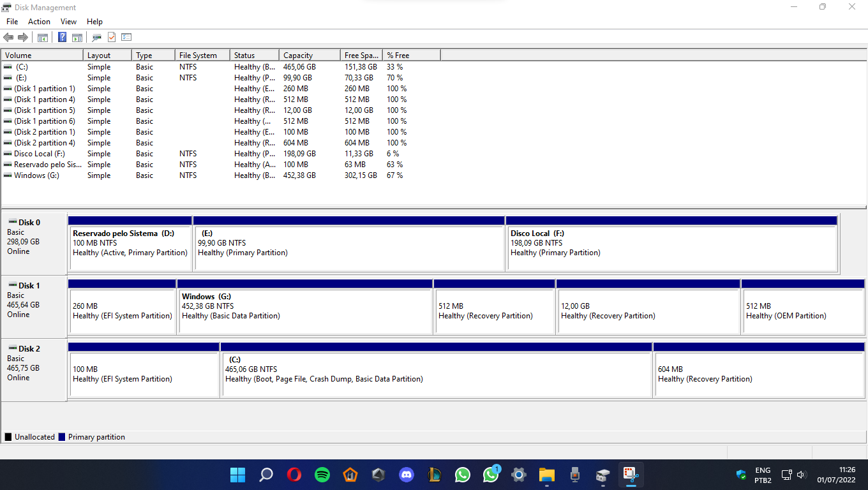The height and width of the screenshot is (490, 868).
Task: Click the Forward arrow in the toolbar
Action: click(23, 38)
